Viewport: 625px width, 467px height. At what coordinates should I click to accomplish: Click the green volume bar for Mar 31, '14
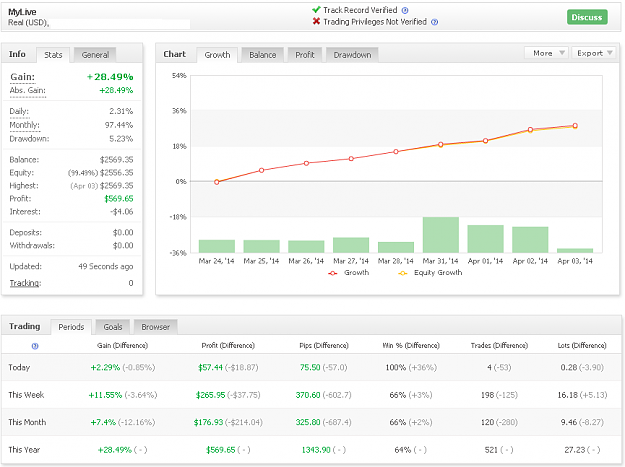tap(440, 235)
